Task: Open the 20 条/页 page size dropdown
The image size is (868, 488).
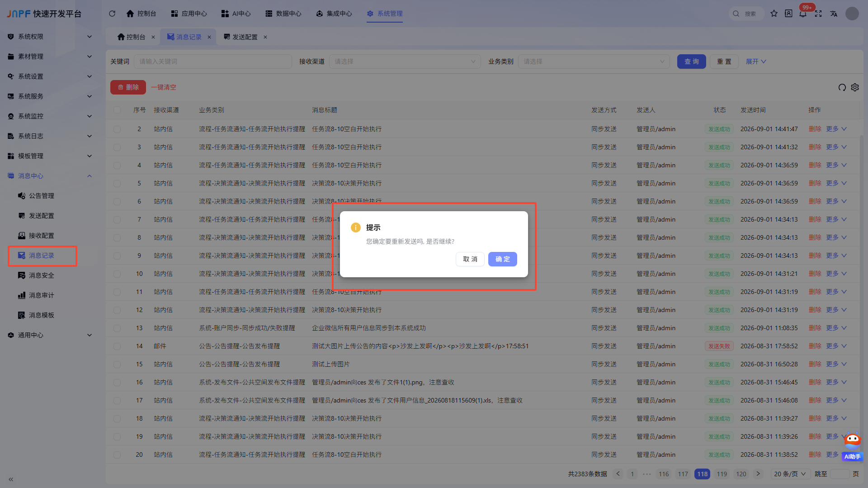Action: pos(790,474)
